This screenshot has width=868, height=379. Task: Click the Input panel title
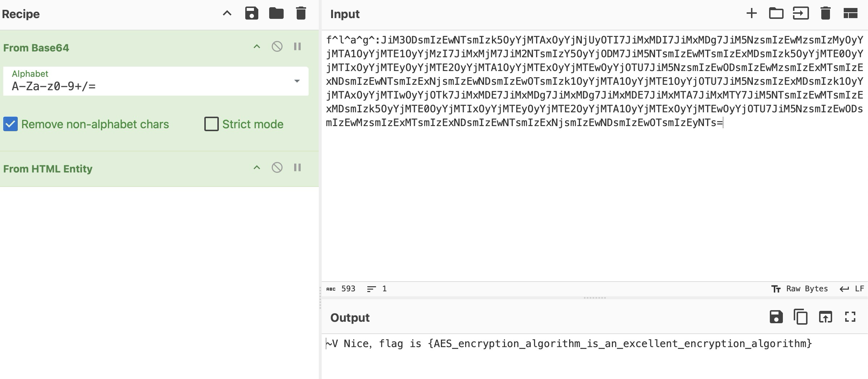345,14
